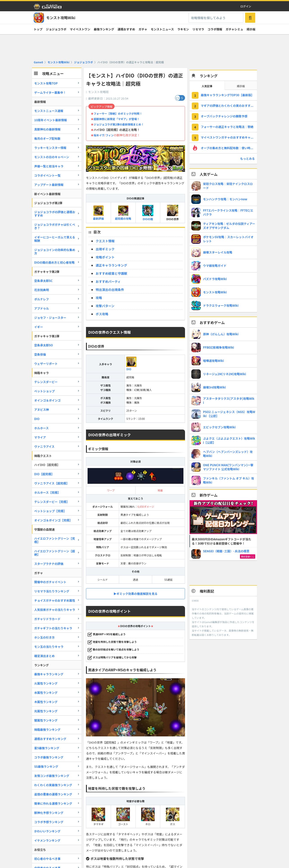Open ジョジョコラボ in the top navigation

[x=56, y=29]
